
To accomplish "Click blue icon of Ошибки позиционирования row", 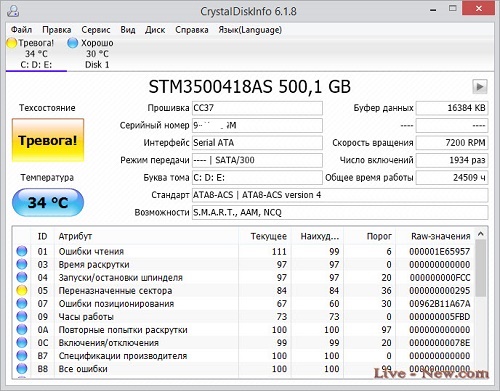I will (x=22, y=303).
